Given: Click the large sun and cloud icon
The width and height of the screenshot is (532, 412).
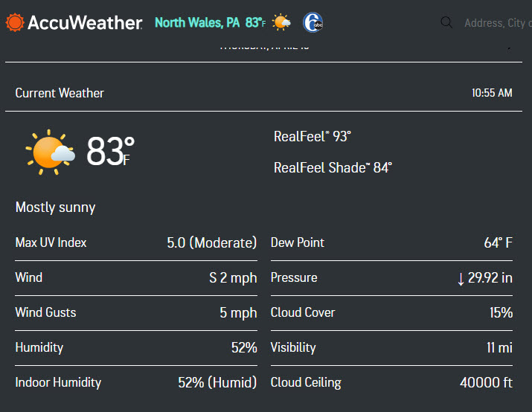Looking at the screenshot, I should click(x=51, y=152).
